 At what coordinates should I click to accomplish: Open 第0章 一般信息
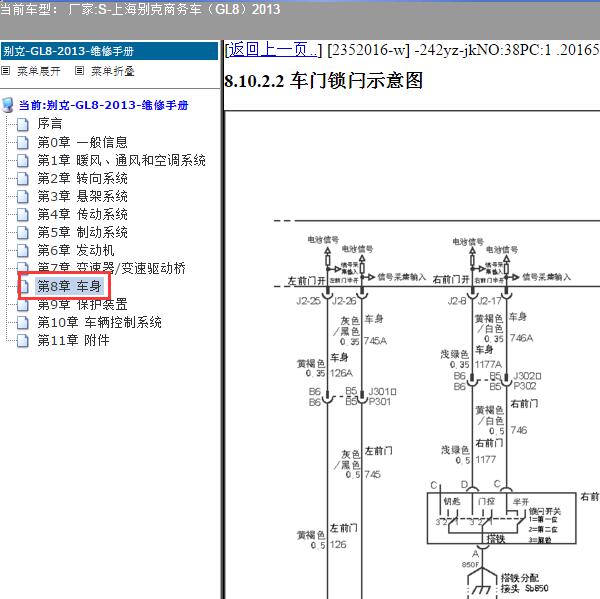(82, 142)
